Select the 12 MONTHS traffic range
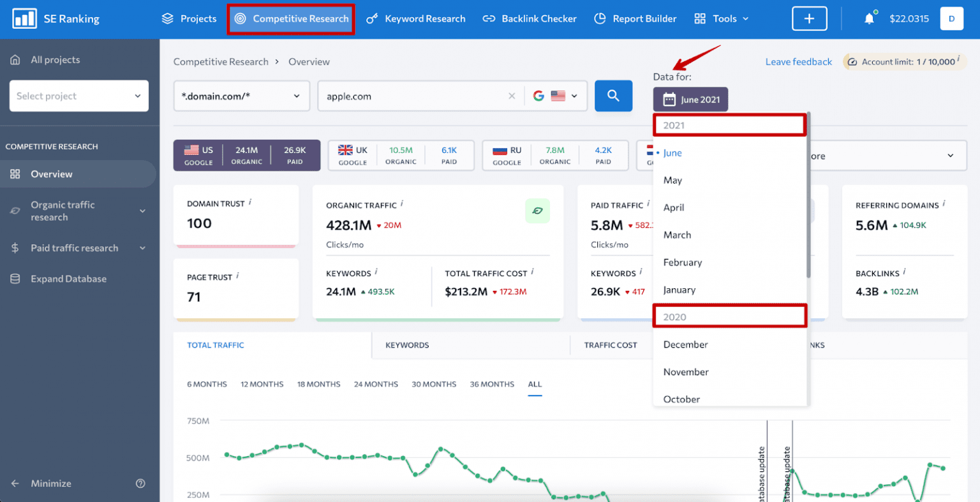 coord(262,384)
